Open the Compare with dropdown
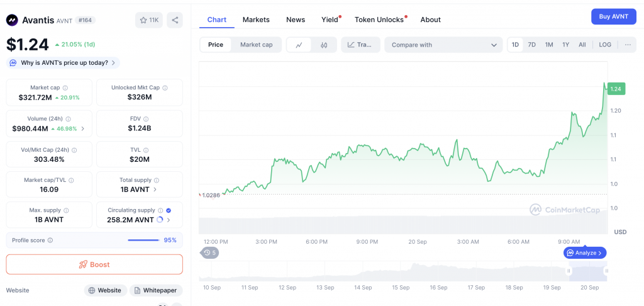The image size is (644, 306). click(x=443, y=45)
